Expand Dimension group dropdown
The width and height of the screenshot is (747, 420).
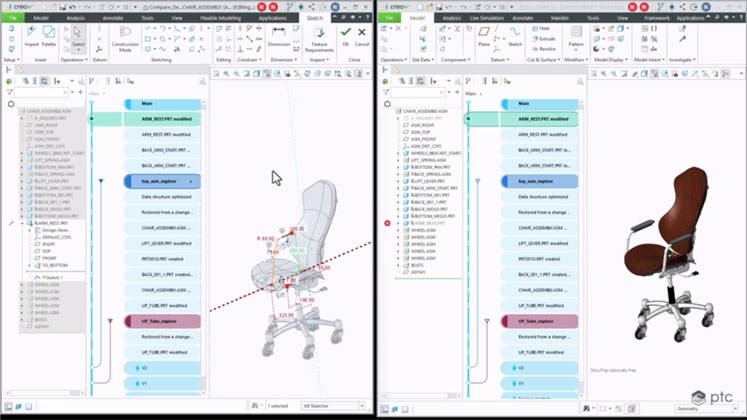(283, 60)
